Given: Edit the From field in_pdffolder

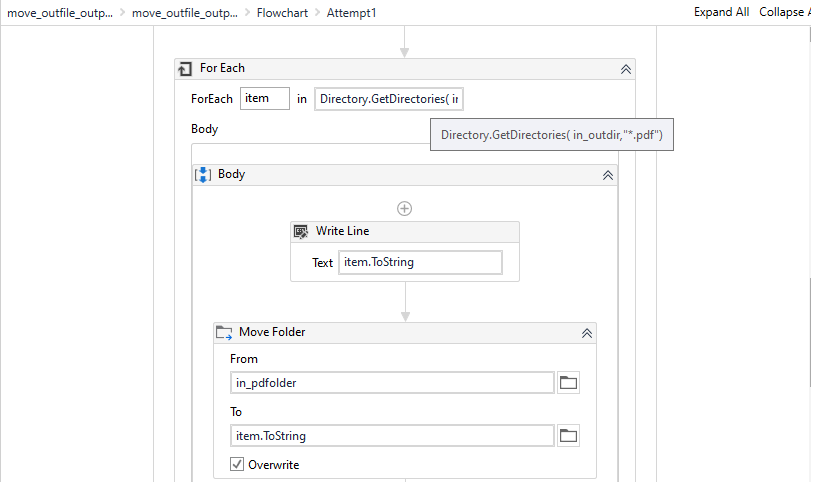Looking at the screenshot, I should click(391, 383).
